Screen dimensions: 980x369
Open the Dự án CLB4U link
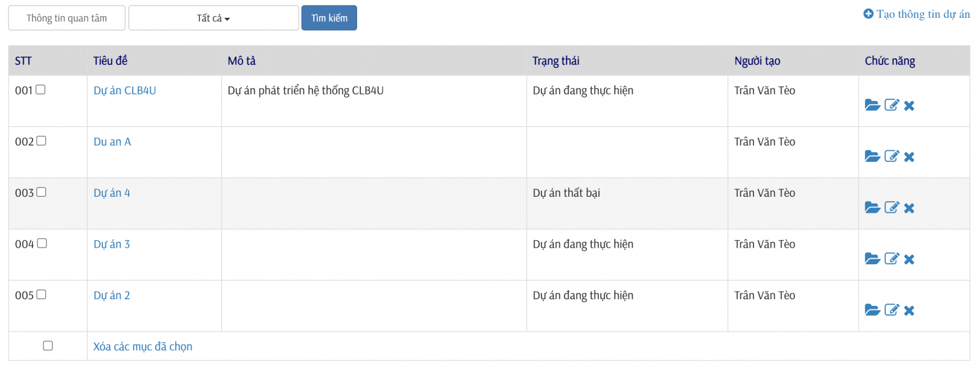(125, 90)
